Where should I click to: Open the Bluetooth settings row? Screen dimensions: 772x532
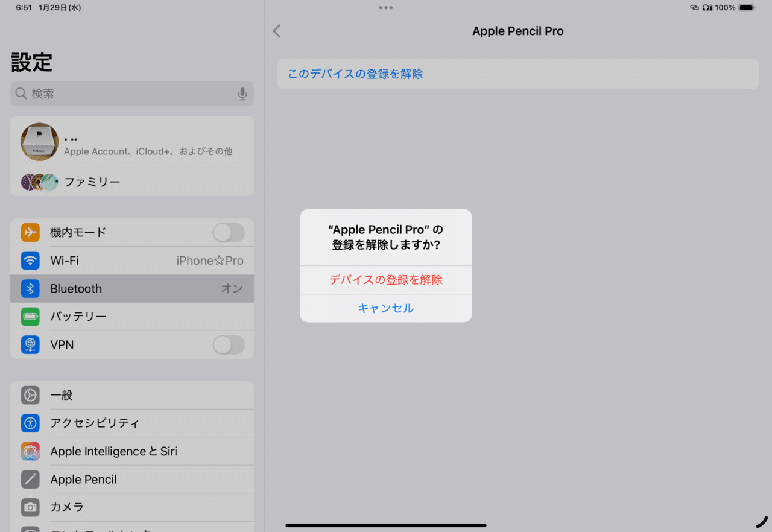(132, 289)
